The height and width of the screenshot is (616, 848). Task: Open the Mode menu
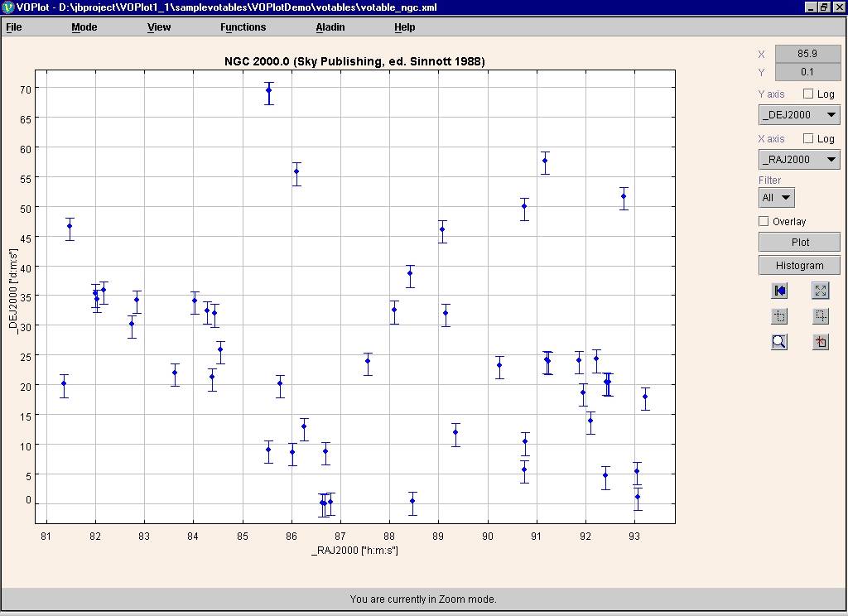click(x=84, y=27)
